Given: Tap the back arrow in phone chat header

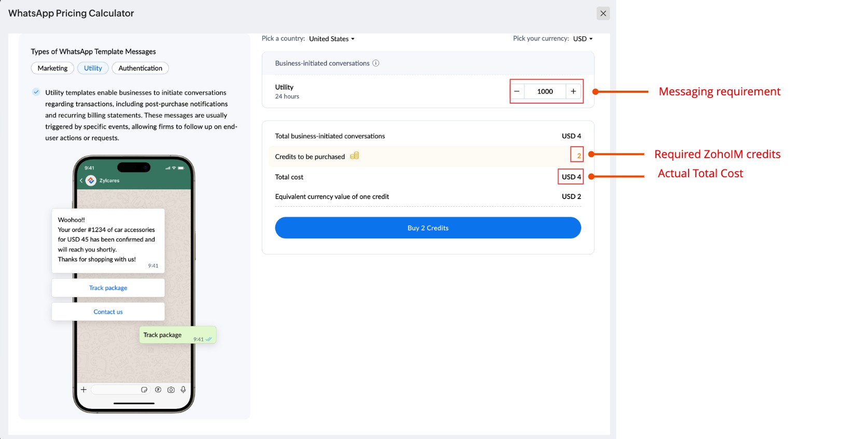Looking at the screenshot, I should [81, 180].
